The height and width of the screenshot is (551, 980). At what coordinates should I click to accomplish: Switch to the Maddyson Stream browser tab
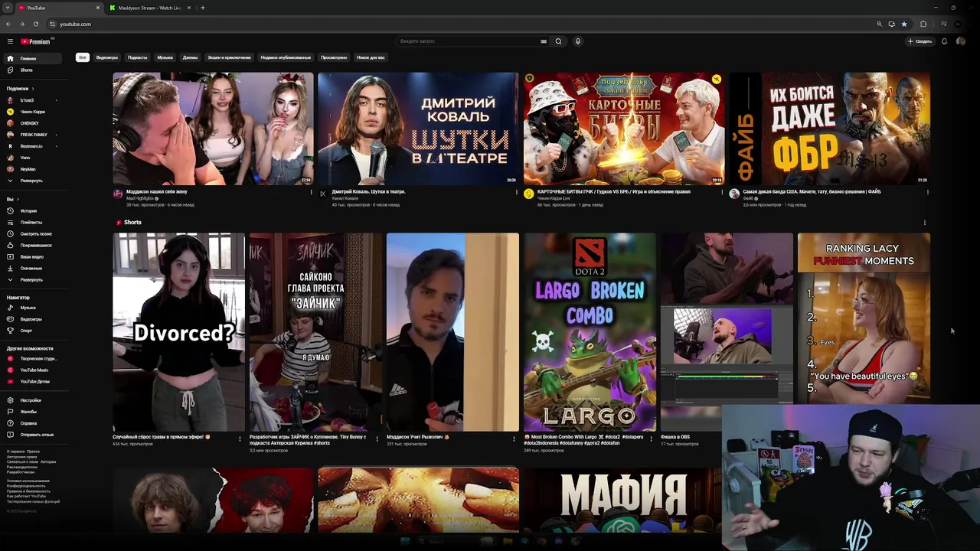(150, 8)
